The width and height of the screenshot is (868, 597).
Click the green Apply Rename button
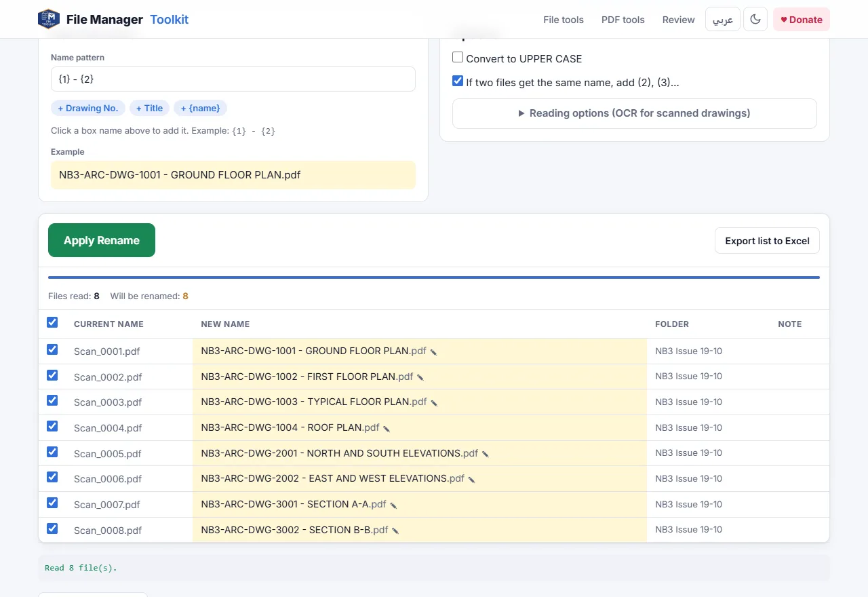click(102, 240)
